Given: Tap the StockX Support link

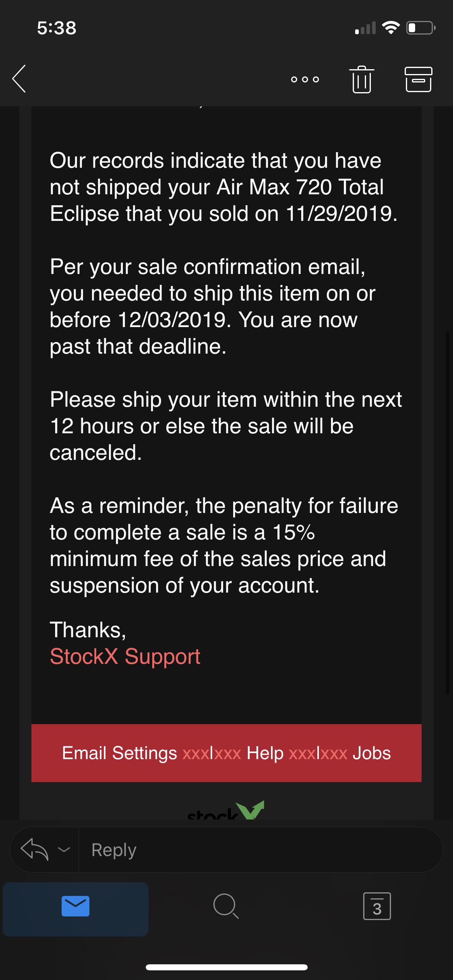Looking at the screenshot, I should click(125, 656).
